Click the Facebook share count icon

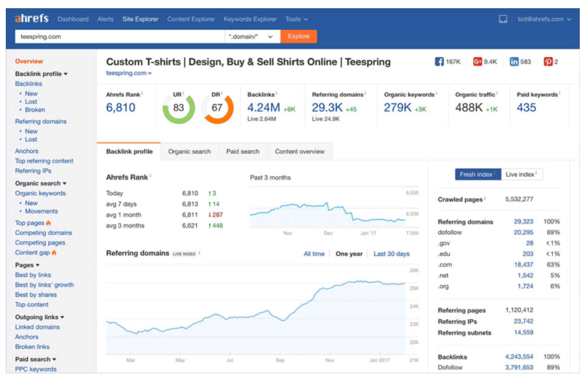point(439,62)
